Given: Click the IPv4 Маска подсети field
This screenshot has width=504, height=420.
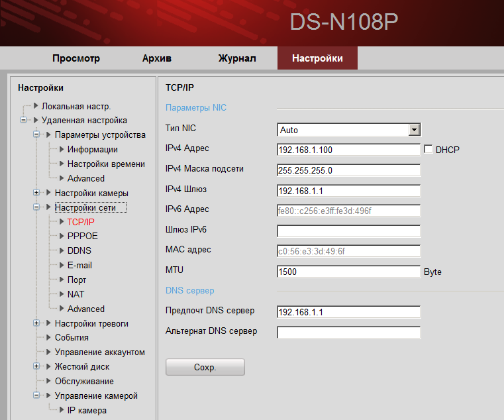Looking at the screenshot, I should coord(349,170).
